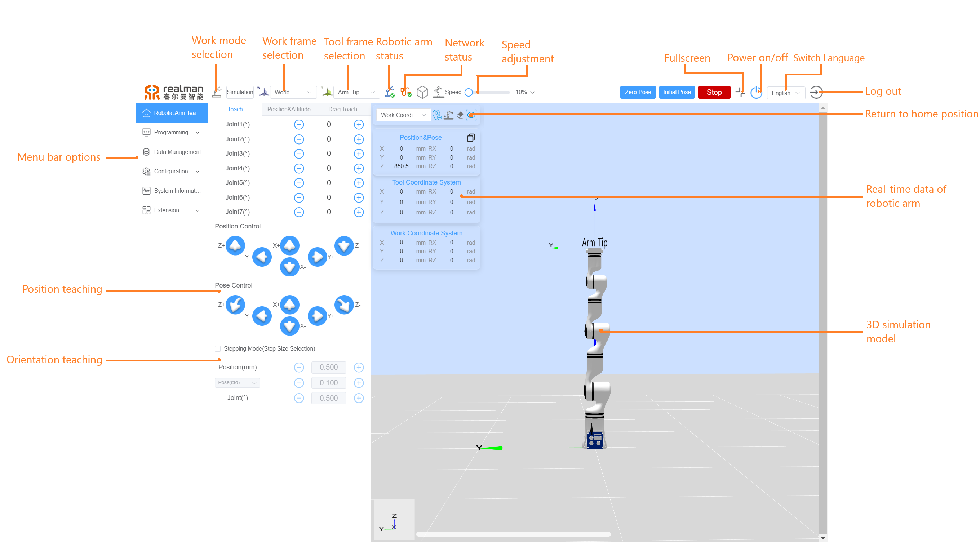This screenshot has height=542, width=980.
Task: Click the log out icon
Action: click(x=816, y=92)
